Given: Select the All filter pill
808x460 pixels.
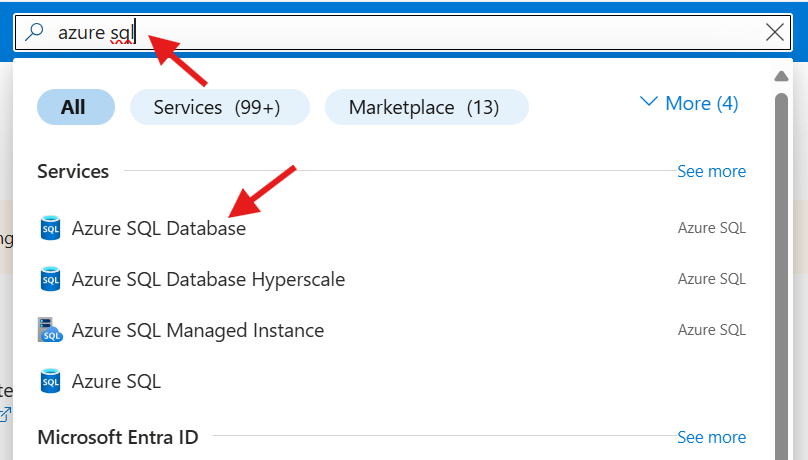Looking at the screenshot, I should point(75,107).
